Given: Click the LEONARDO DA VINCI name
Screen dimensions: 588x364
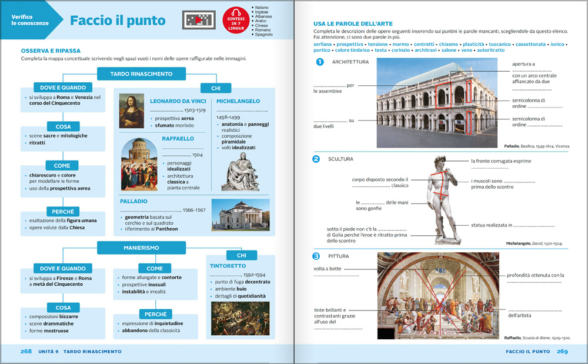Looking at the screenshot, I should [178, 101].
